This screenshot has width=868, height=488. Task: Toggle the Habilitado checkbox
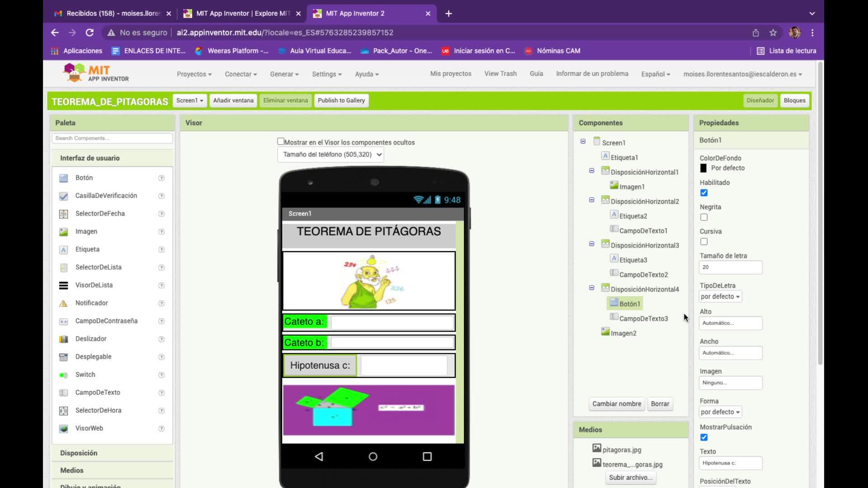click(704, 193)
